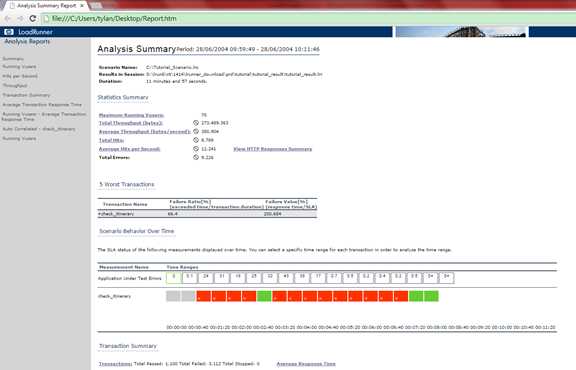Go back using the browser back arrow
Viewport: 576px width, 370px height.
[x=8, y=18]
